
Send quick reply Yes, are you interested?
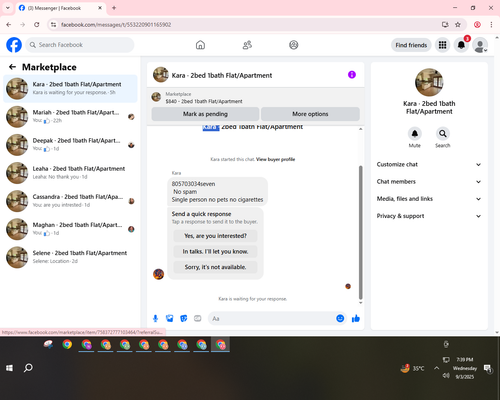point(215,236)
